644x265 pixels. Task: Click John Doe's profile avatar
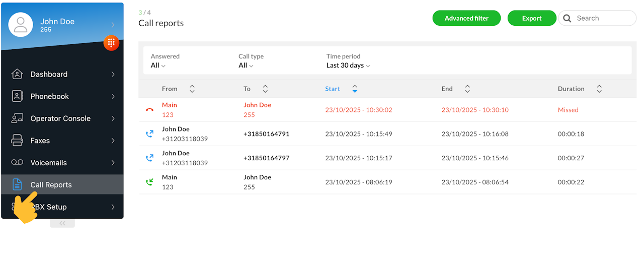pyautogui.click(x=21, y=25)
